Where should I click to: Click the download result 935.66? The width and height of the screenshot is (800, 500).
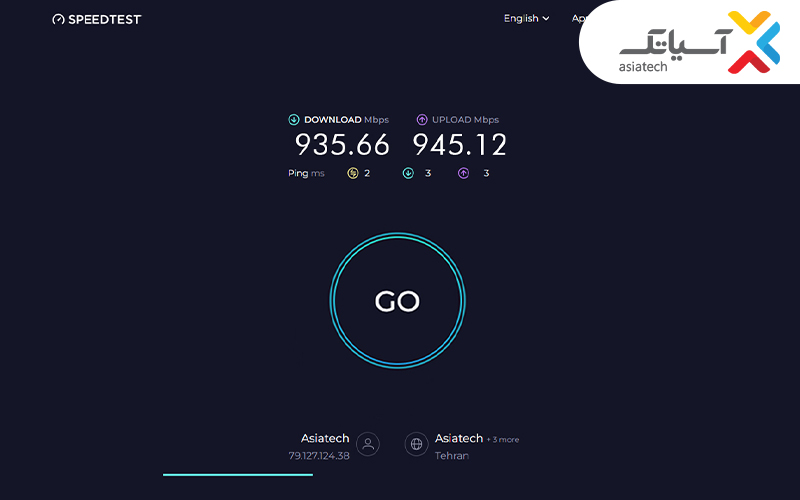(x=342, y=145)
